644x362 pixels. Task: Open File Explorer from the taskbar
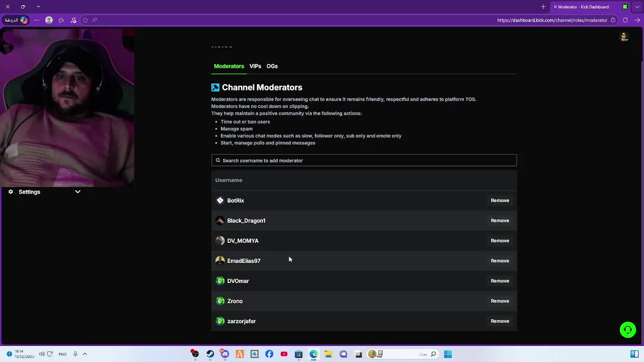pyautogui.click(x=328, y=354)
